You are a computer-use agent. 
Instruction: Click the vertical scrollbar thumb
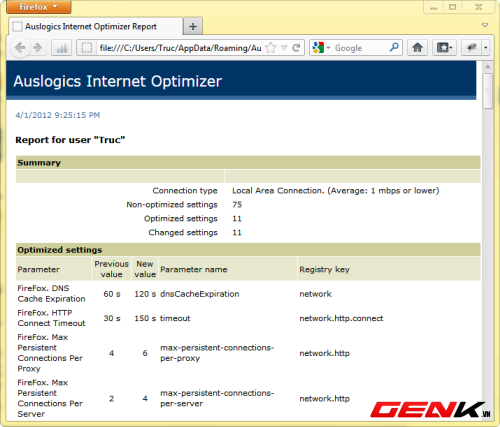pyautogui.click(x=488, y=91)
